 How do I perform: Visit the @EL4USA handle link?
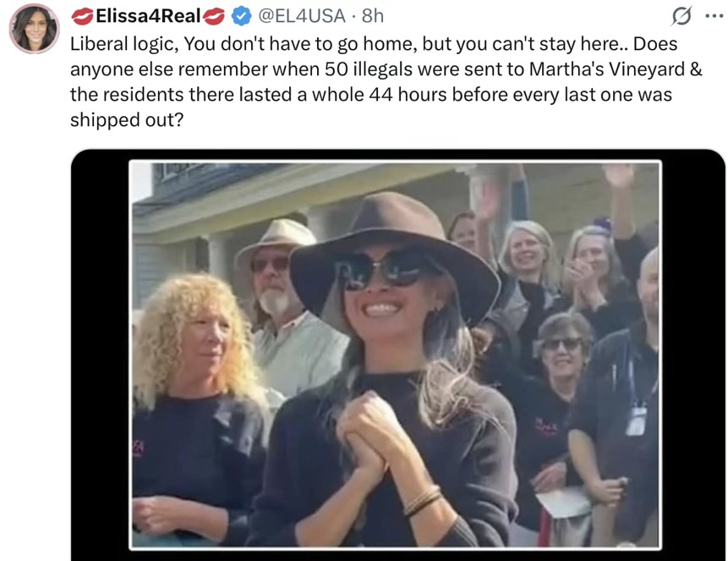[x=302, y=16]
